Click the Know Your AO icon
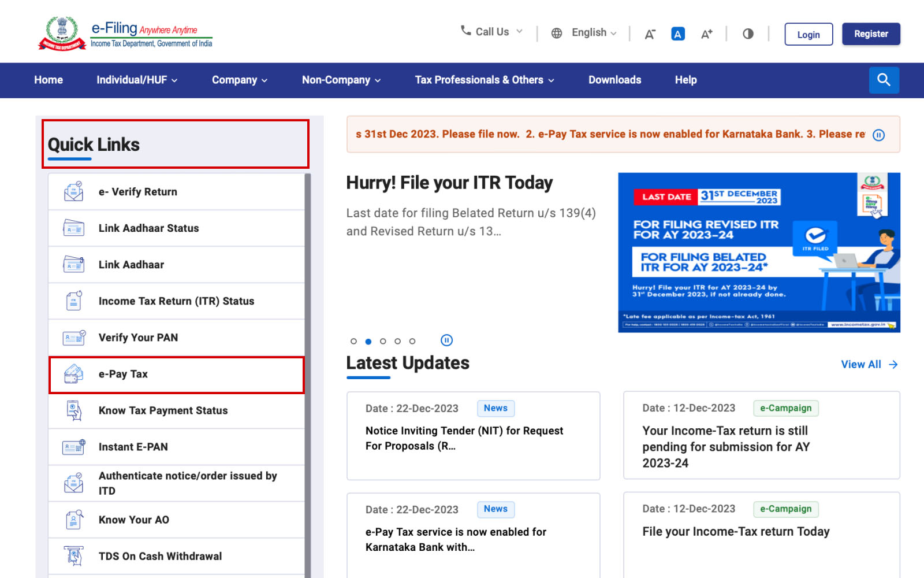This screenshot has height=578, width=924. click(x=73, y=519)
